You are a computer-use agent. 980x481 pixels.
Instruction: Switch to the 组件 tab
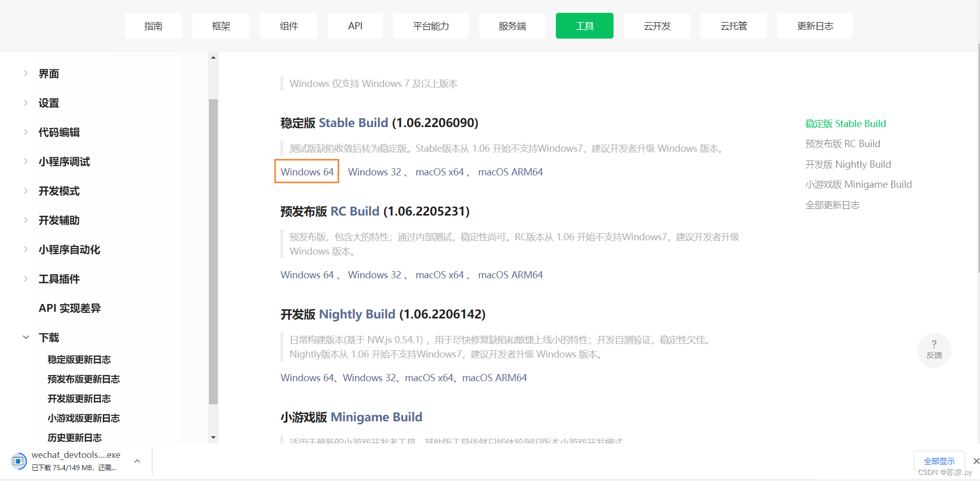pos(289,26)
